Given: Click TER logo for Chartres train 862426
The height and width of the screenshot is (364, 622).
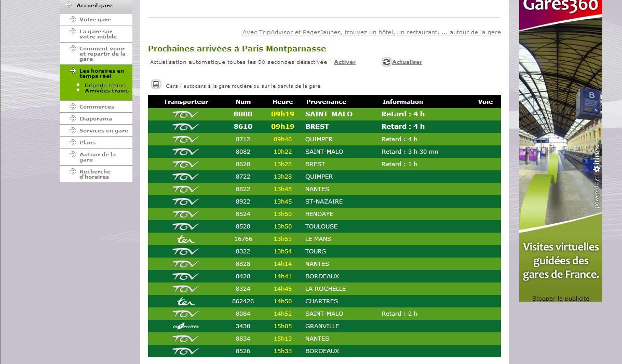Looking at the screenshot, I should point(185,301).
